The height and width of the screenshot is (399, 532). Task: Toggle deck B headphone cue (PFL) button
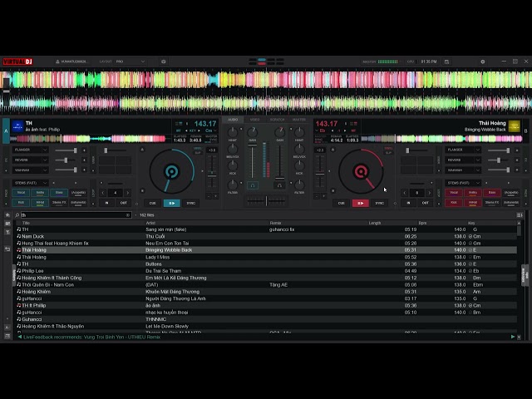point(279,185)
